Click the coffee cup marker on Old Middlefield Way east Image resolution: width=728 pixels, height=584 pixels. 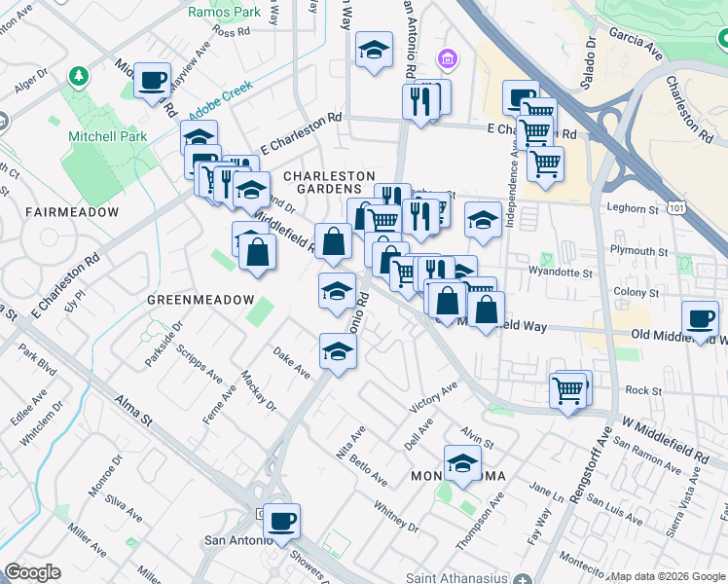click(x=700, y=320)
